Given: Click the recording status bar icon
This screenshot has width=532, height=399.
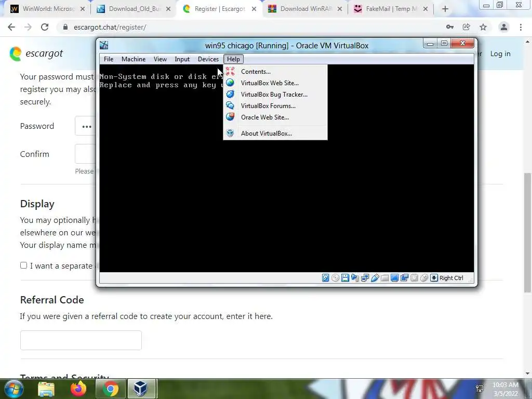Looking at the screenshot, I should coord(404,278).
